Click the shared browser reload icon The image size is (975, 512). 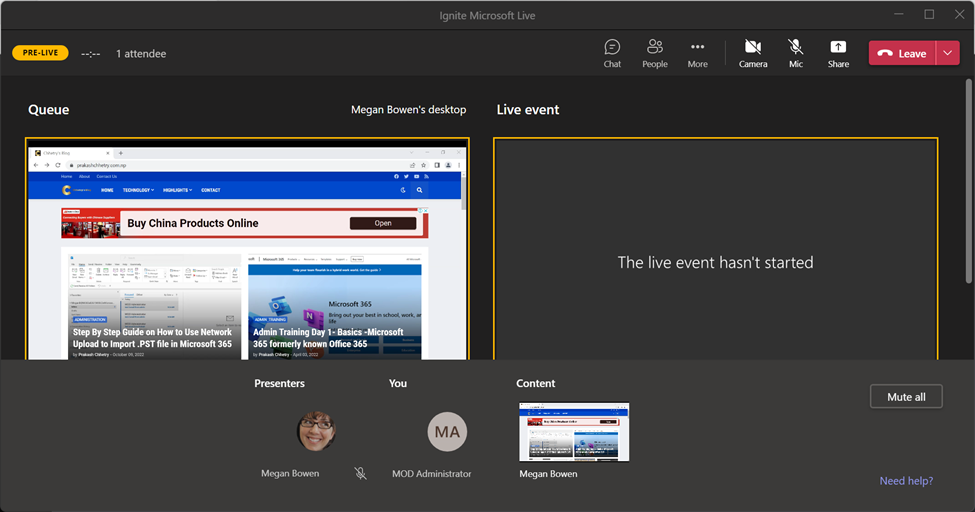[58, 165]
